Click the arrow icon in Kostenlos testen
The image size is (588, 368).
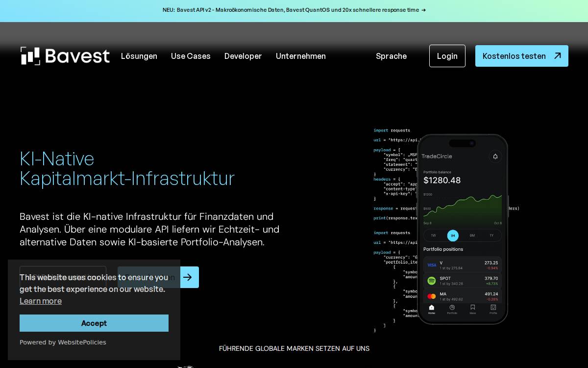558,56
